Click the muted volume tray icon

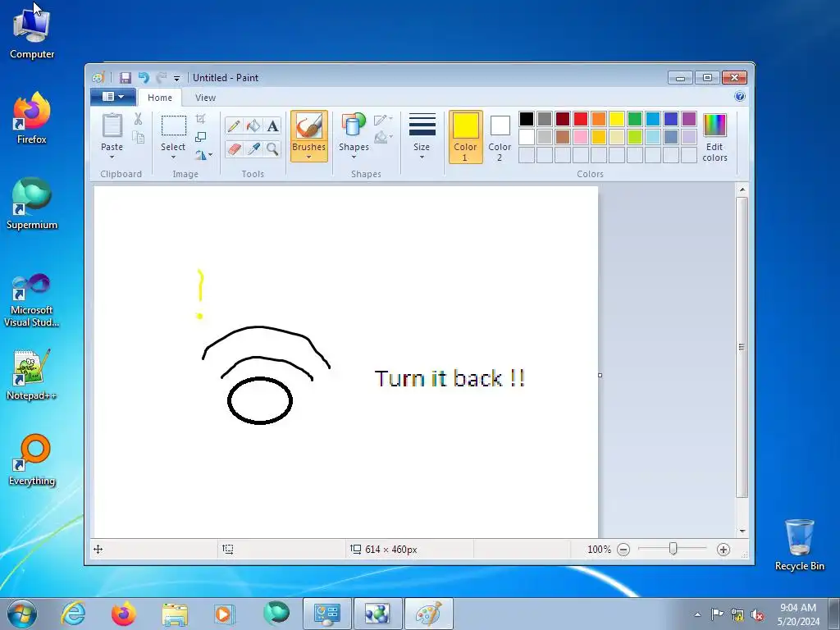click(x=757, y=614)
